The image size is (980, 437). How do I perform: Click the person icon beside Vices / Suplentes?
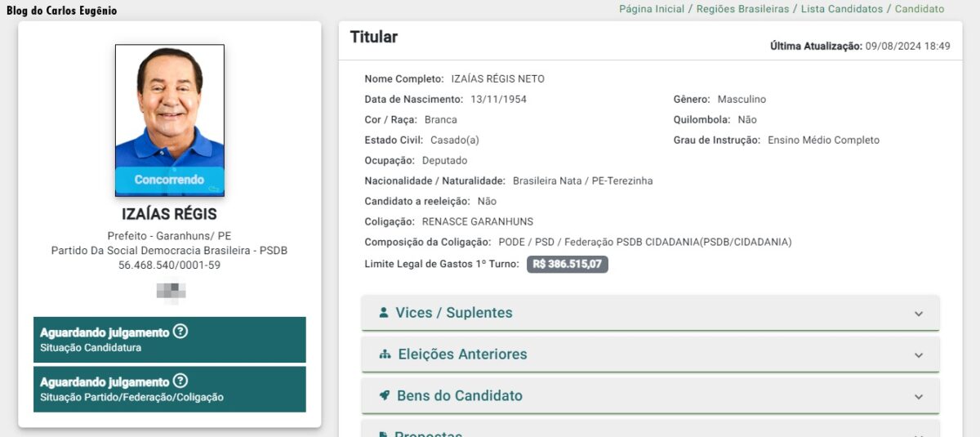tap(383, 313)
